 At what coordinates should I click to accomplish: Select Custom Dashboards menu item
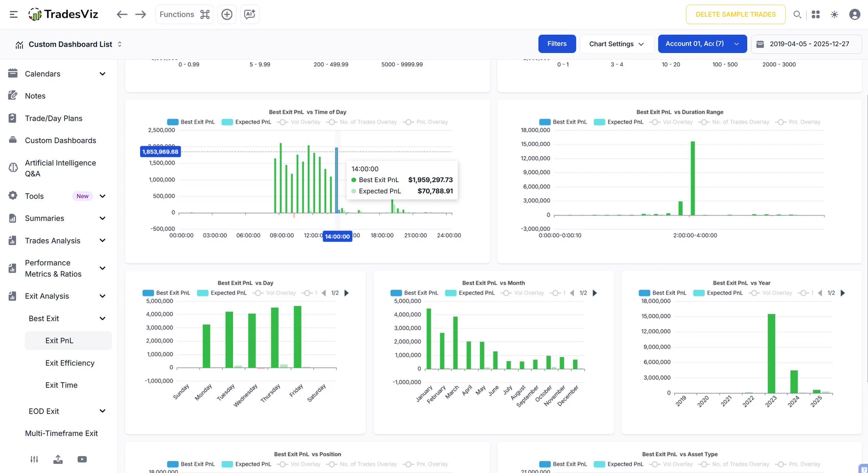[x=61, y=141]
